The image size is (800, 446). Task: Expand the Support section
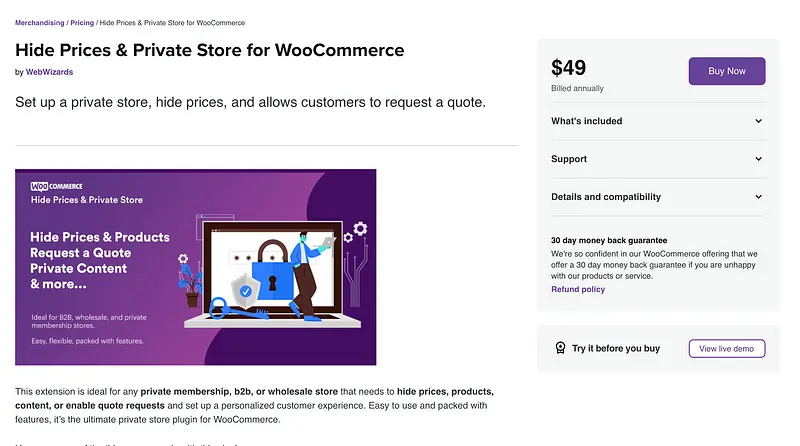(758, 159)
